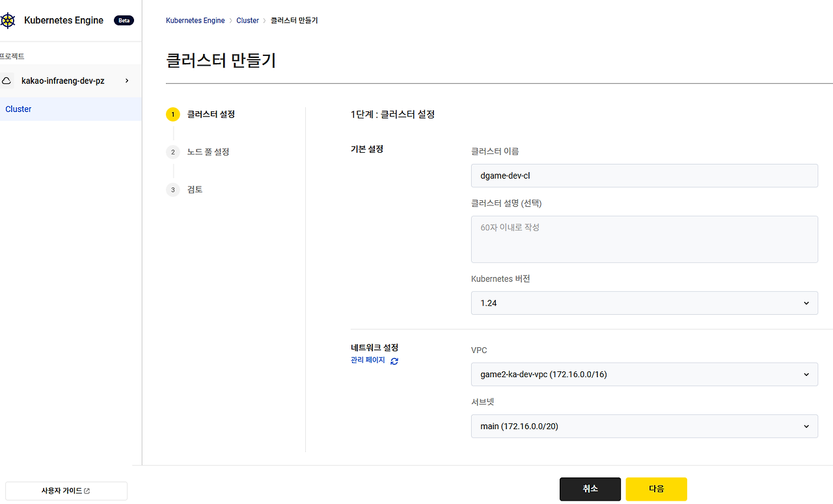Click the Kubernetes 버전 field label
The width and height of the screenshot is (833, 504).
tap(500, 279)
